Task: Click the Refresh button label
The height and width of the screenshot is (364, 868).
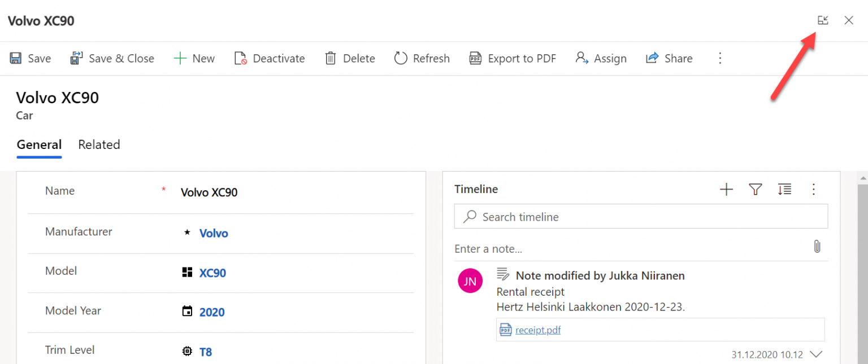Action: [x=431, y=59]
